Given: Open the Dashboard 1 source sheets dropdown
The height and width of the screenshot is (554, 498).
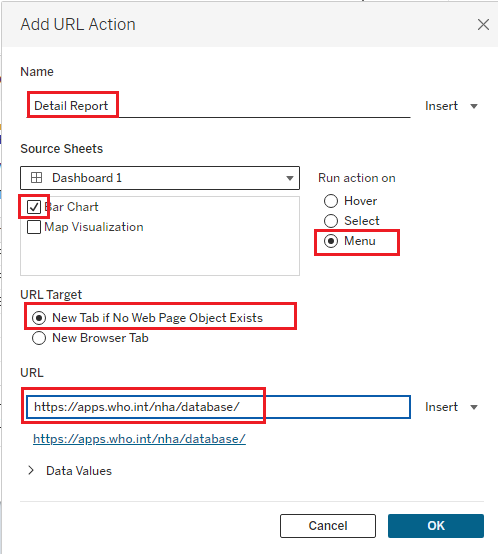Looking at the screenshot, I should tap(160, 178).
